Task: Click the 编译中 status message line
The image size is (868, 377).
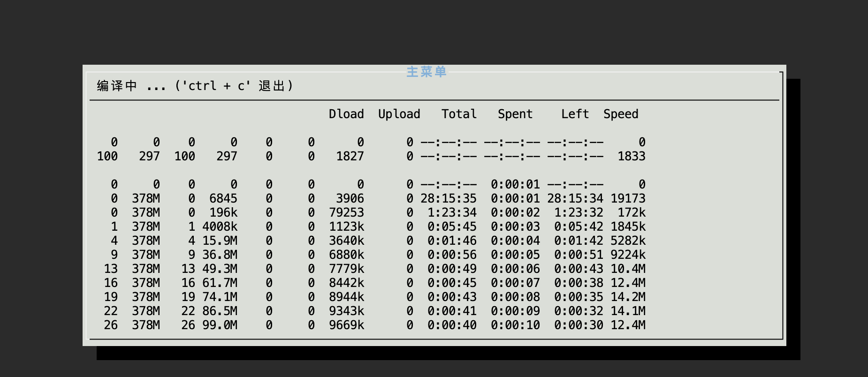Action: click(195, 86)
